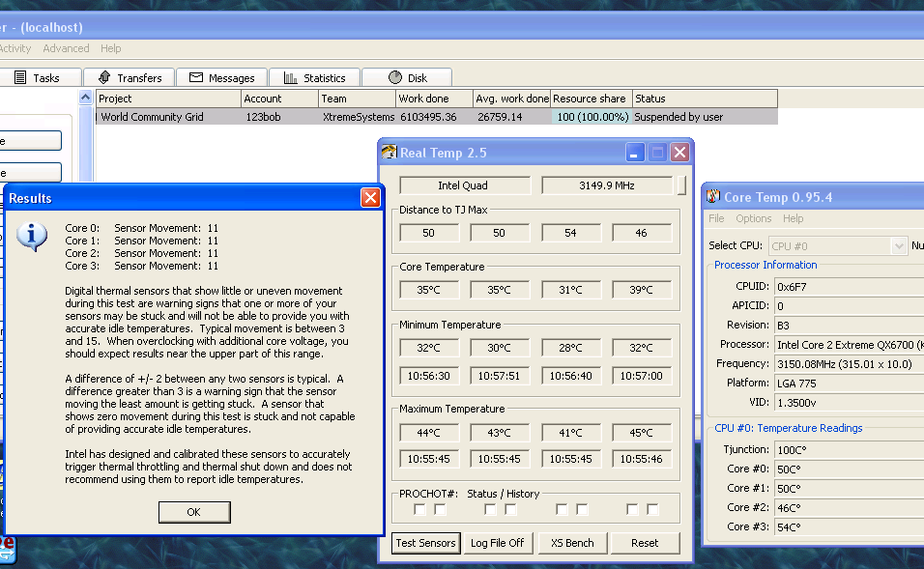Switch to the Messages tab
This screenshot has width=924, height=569.
[221, 77]
